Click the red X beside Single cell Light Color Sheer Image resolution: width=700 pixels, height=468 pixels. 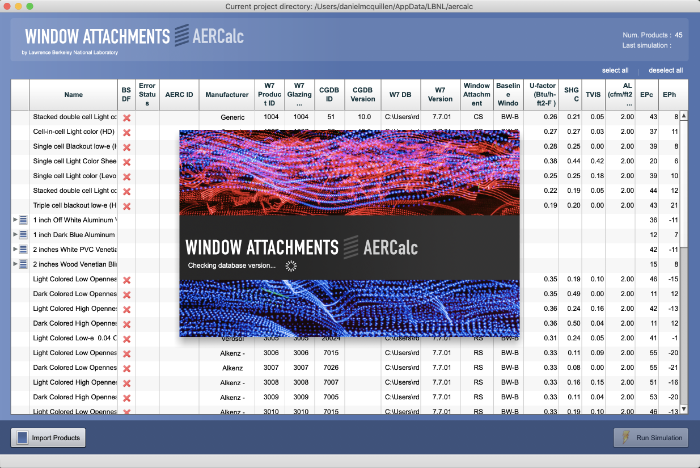click(127, 162)
